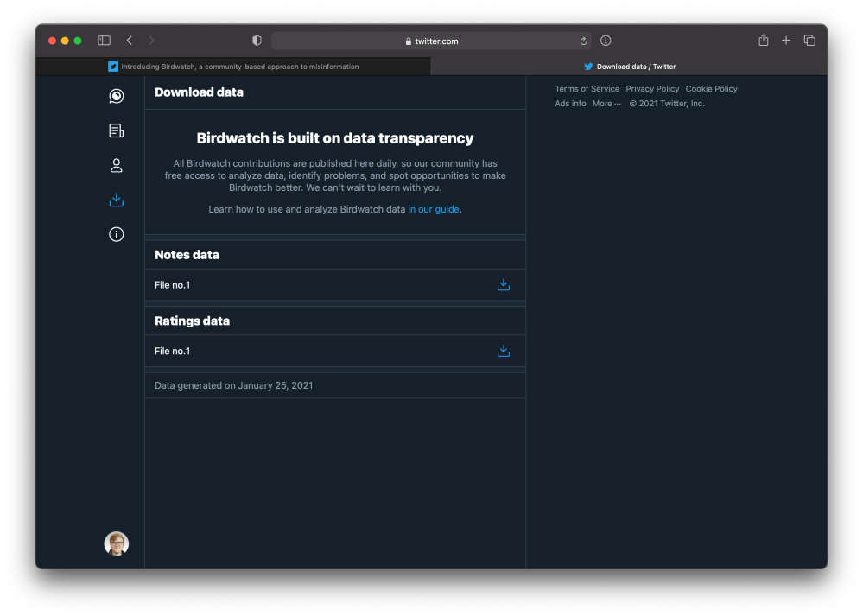
Task: Open Birdwatch home icon in sidebar
Action: tap(117, 96)
